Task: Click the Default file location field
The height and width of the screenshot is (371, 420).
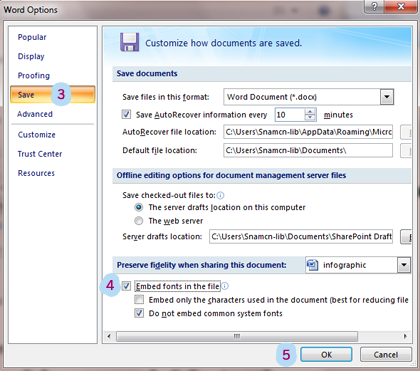Action: [308, 150]
